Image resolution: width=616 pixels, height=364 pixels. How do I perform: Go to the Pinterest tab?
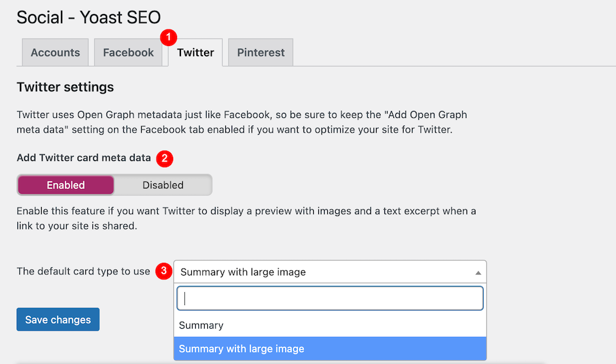[x=261, y=53]
